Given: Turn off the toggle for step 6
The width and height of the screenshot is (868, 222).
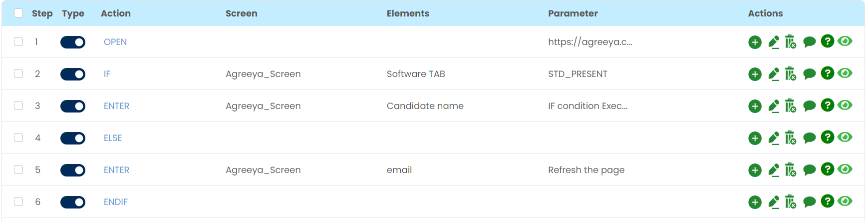Looking at the screenshot, I should point(73,202).
